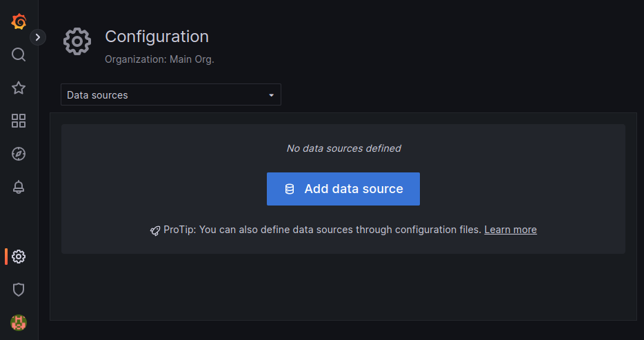Screen dimensions: 644x340
Task: Click the caret arrow in Data sources selector
Action: click(271, 95)
